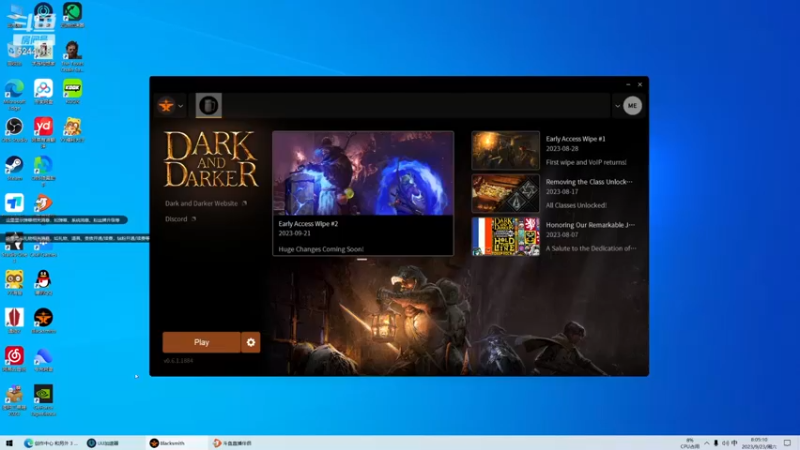The image size is (800, 450).
Task: Open the Recycle Bin desktop icon
Action: (14, 55)
